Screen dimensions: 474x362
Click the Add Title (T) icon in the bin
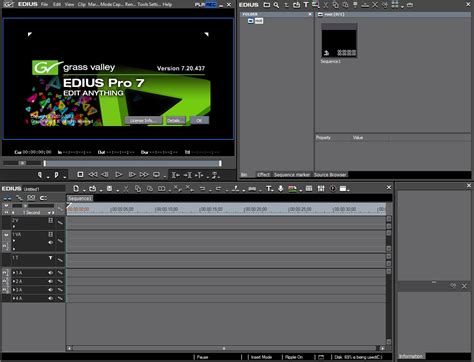[306, 5]
